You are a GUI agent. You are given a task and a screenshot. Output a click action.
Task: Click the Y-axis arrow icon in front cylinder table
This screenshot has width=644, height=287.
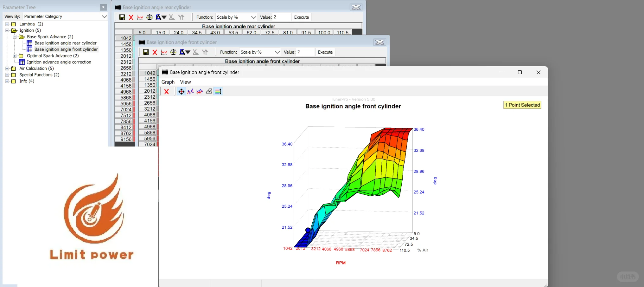click(205, 52)
